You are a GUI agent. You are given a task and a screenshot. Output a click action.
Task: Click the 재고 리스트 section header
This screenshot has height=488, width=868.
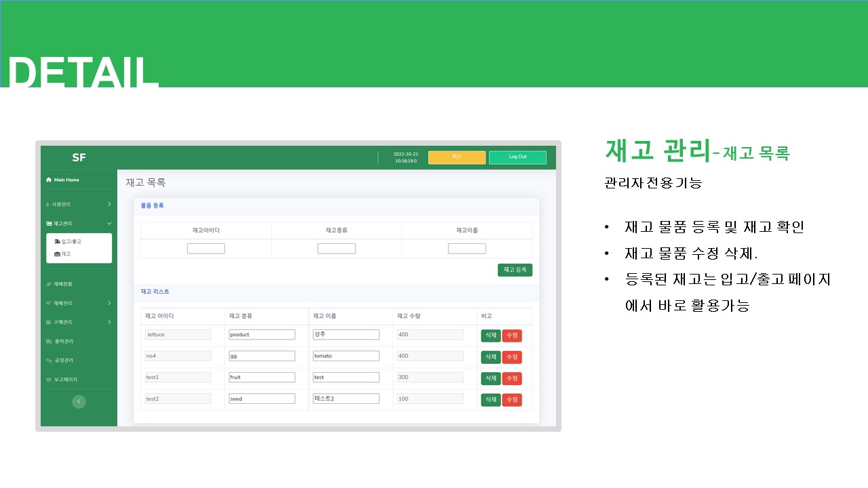(x=155, y=291)
